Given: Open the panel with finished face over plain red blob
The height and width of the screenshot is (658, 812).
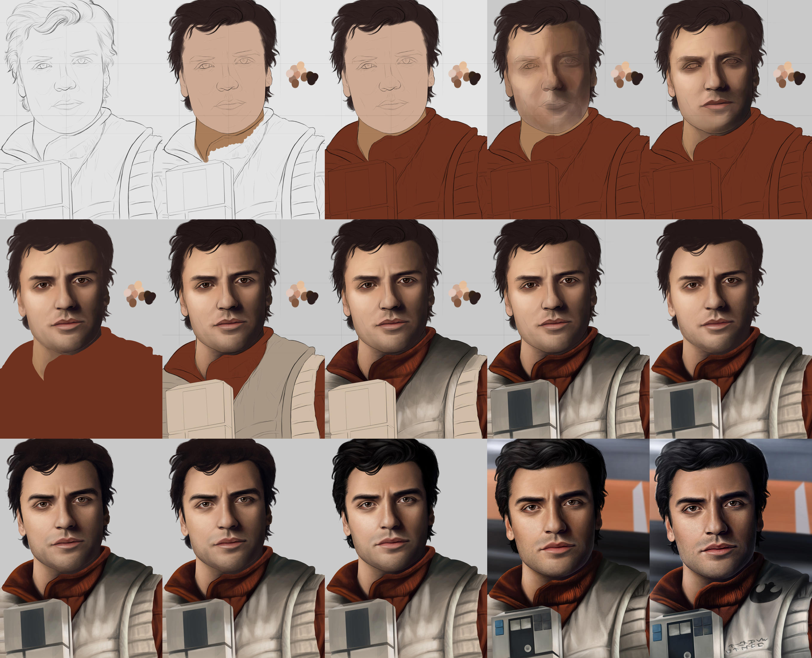Looking at the screenshot, I should 81,329.
